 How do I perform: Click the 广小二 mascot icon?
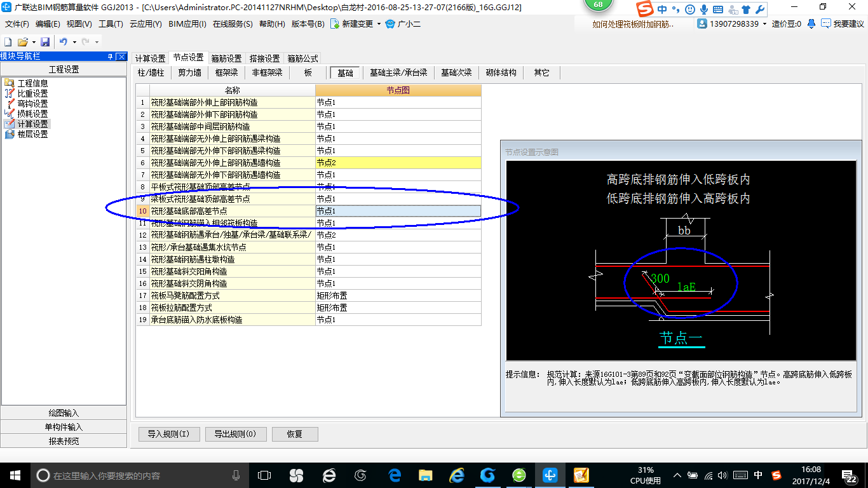click(391, 24)
